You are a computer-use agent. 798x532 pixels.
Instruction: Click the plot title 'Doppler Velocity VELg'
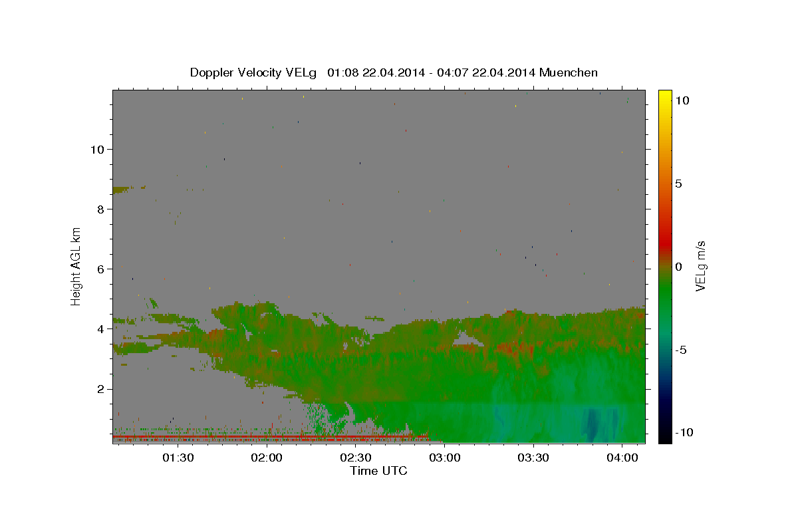[254, 72]
